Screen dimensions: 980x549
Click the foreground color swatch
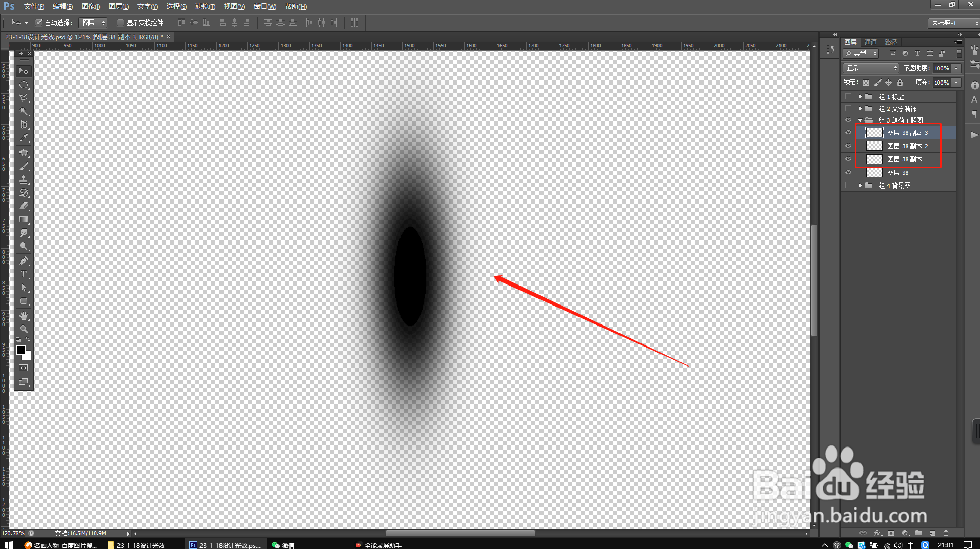click(21, 350)
